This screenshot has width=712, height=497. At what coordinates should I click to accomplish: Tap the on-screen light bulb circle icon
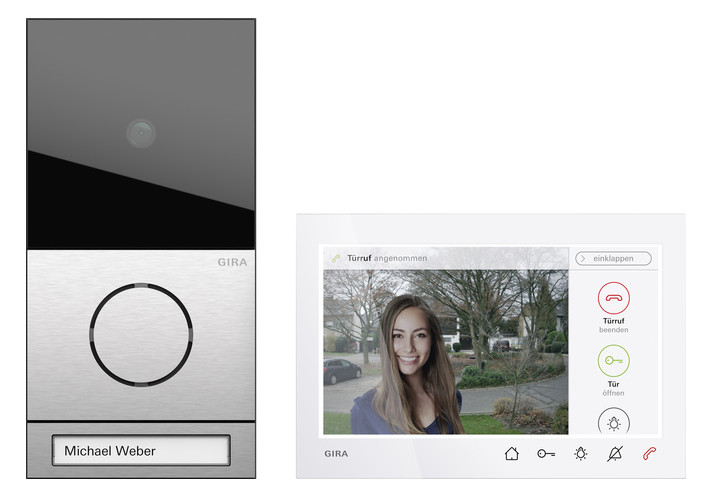613,422
